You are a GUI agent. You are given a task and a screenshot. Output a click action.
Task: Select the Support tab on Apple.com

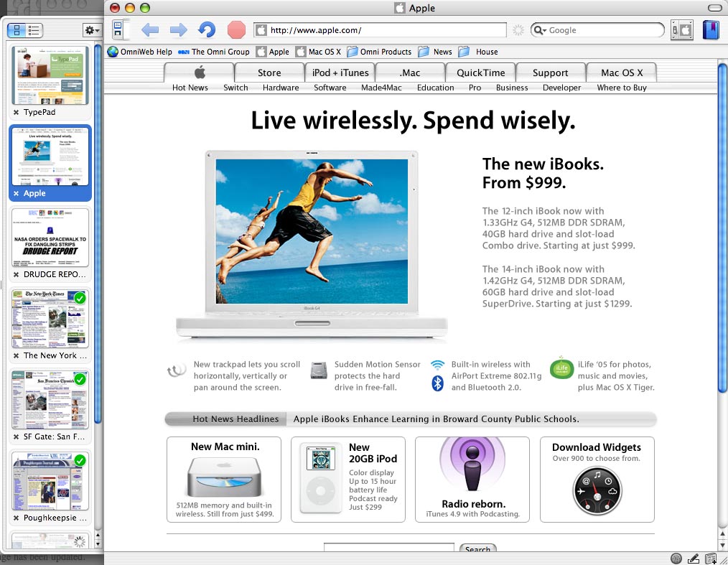(x=550, y=72)
